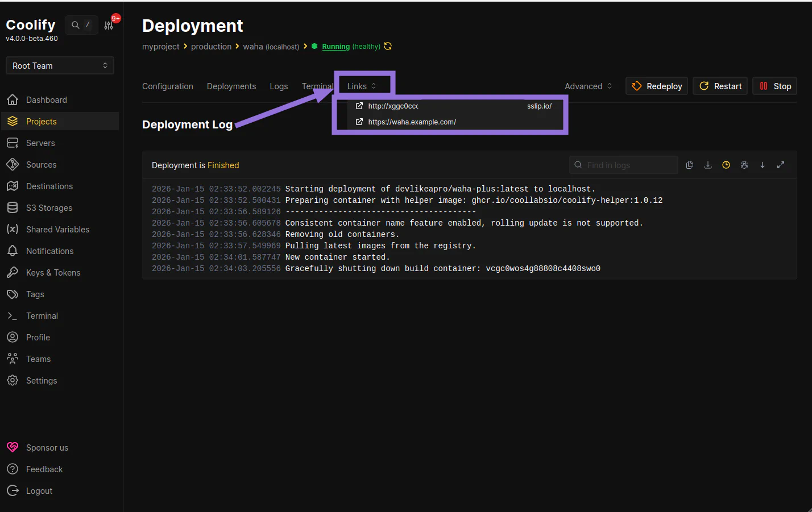This screenshot has height=512, width=812.
Task: Open the Root Team switcher dropdown
Action: tap(60, 66)
